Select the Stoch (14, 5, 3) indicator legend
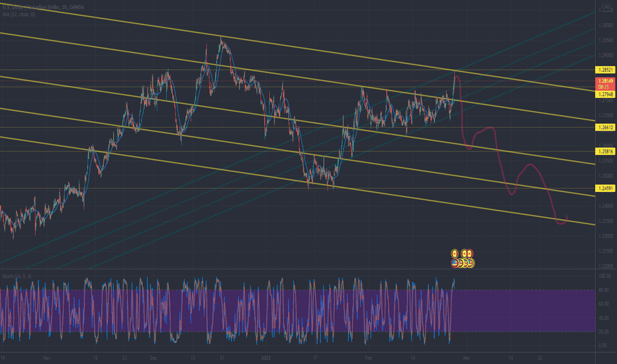Image resolution: width=617 pixels, height=364 pixels. click(17, 277)
